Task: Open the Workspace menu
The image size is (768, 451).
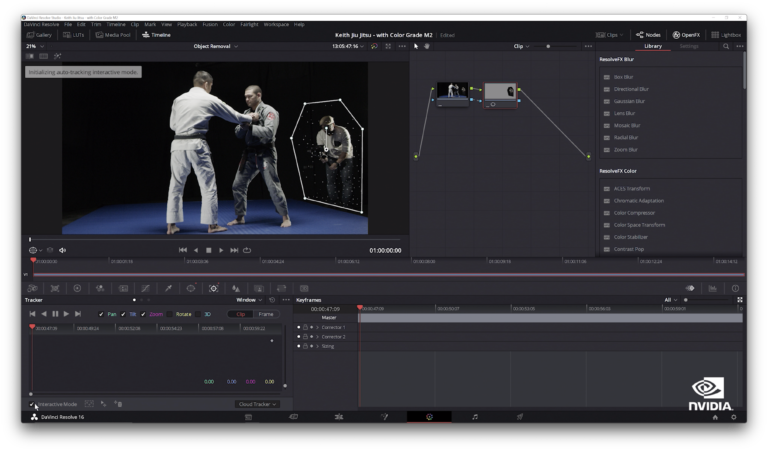Action: [x=276, y=24]
